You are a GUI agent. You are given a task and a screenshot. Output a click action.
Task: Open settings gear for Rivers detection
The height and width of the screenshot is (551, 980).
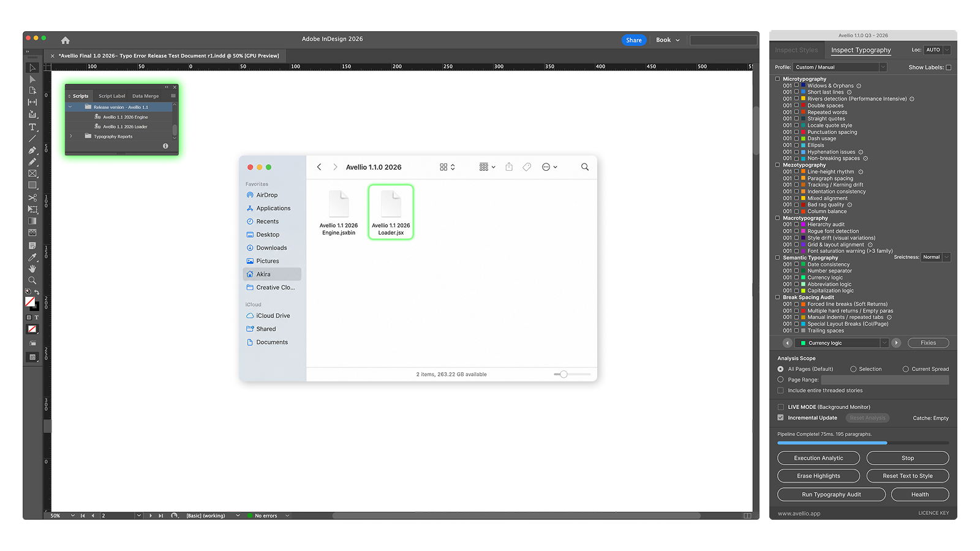pos(912,99)
